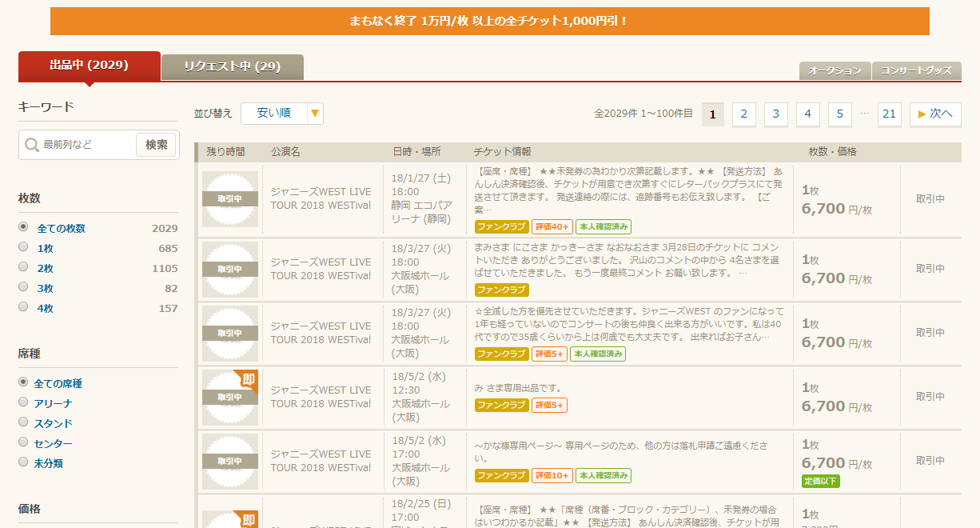Click the 取引中 thumbnail of first listing
The height and width of the screenshot is (528, 980).
(229, 199)
